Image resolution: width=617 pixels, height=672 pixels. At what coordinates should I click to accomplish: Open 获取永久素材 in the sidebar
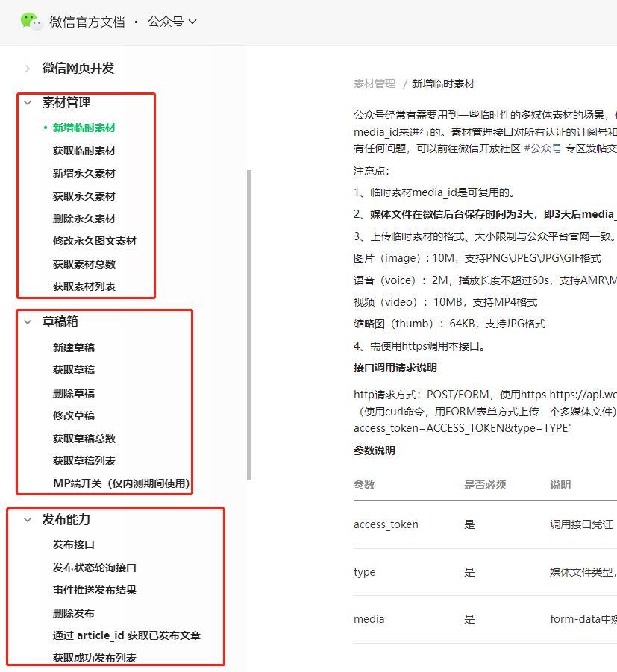(84, 196)
